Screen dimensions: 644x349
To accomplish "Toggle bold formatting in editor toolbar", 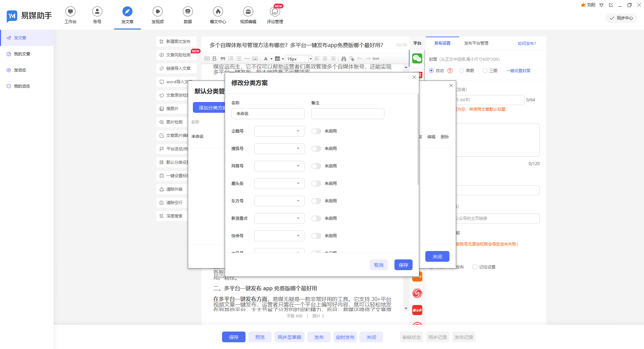I will point(214,58).
